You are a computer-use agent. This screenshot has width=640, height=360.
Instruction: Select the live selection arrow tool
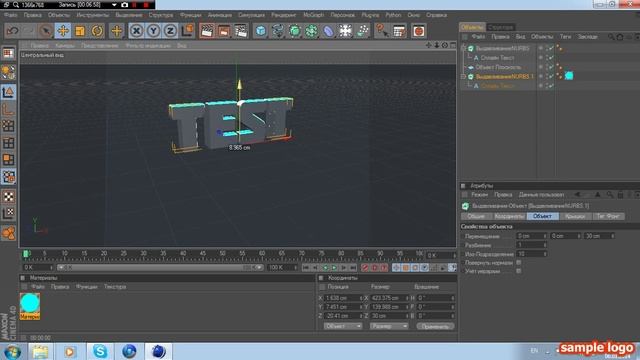click(x=46, y=31)
